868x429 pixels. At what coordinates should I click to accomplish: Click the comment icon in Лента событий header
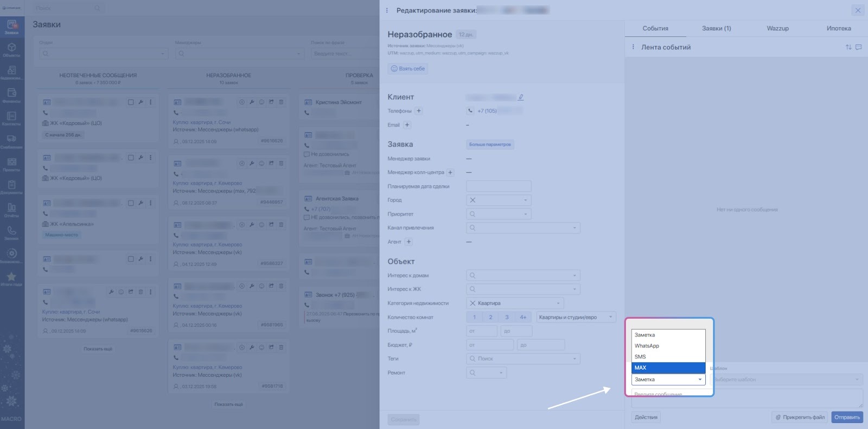pyautogui.click(x=858, y=47)
